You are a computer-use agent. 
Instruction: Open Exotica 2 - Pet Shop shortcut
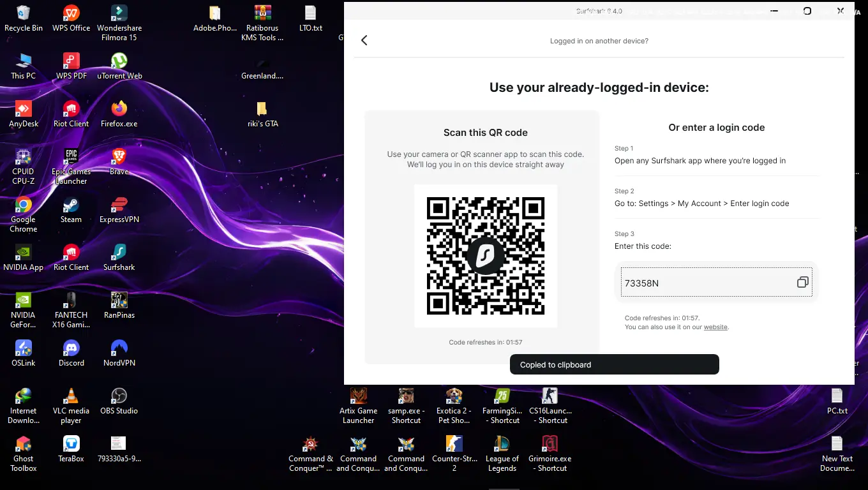click(x=454, y=406)
